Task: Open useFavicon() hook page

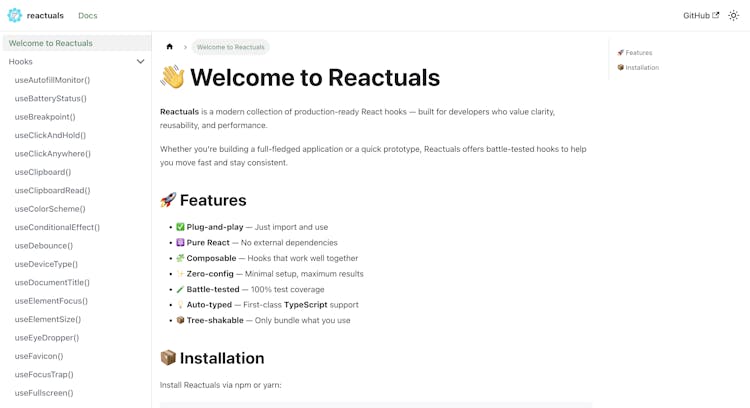Action: pos(39,356)
